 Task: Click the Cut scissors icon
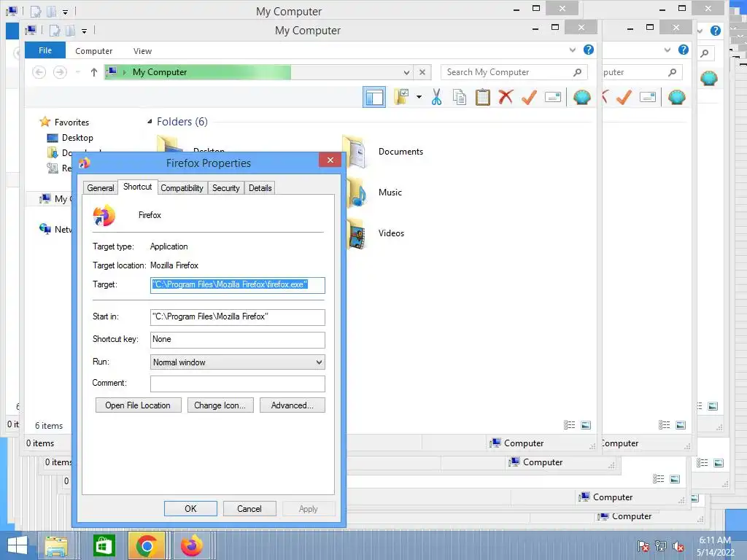[436, 97]
